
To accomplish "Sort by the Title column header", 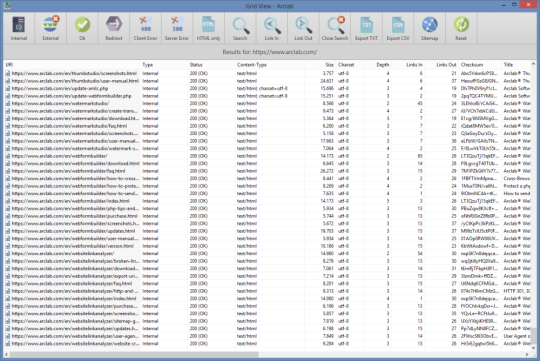I will [x=516, y=65].
